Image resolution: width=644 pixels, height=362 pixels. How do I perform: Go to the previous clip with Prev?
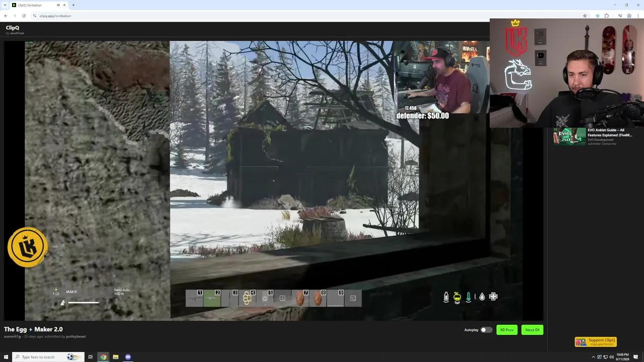point(507,330)
